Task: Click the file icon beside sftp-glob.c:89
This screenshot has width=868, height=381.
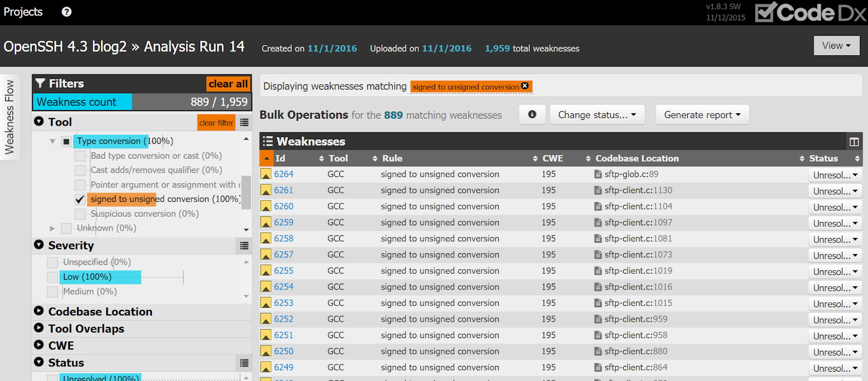Action: click(x=598, y=175)
